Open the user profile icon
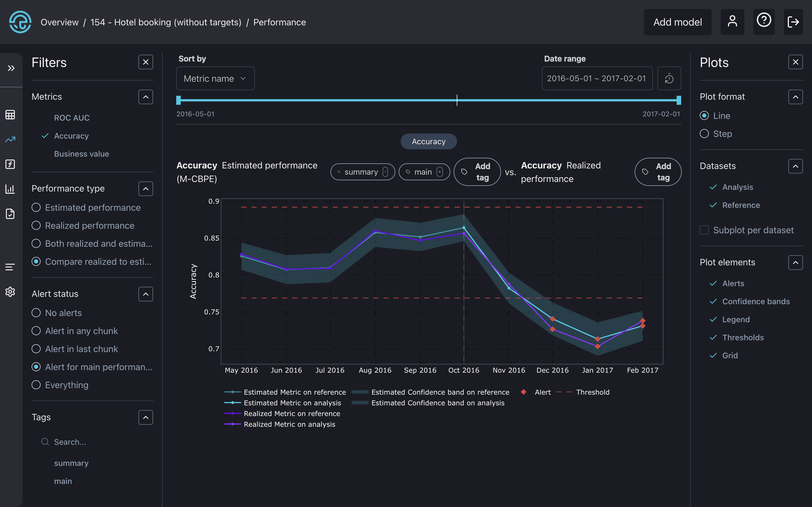The height and width of the screenshot is (507, 812). click(732, 22)
